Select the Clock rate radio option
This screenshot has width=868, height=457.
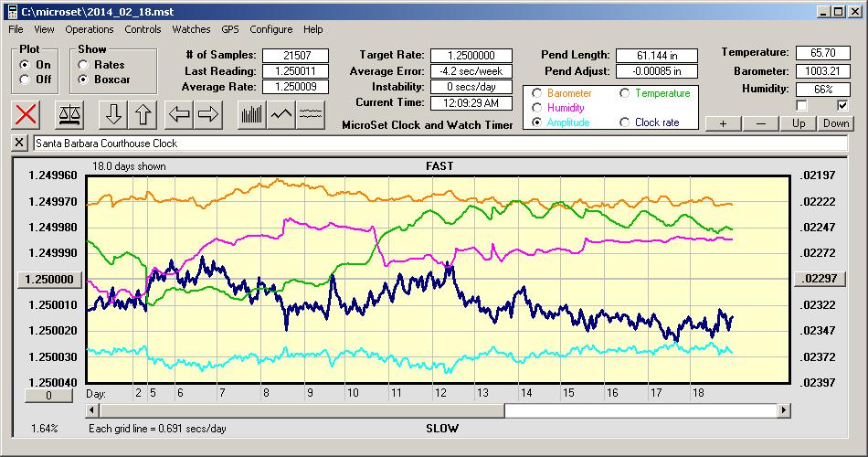[x=624, y=122]
